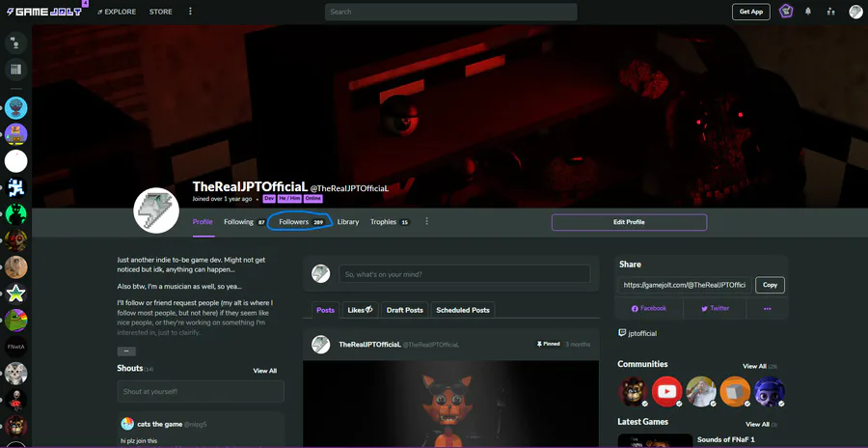Focus the "So, what's on your mind?" field

(465, 274)
